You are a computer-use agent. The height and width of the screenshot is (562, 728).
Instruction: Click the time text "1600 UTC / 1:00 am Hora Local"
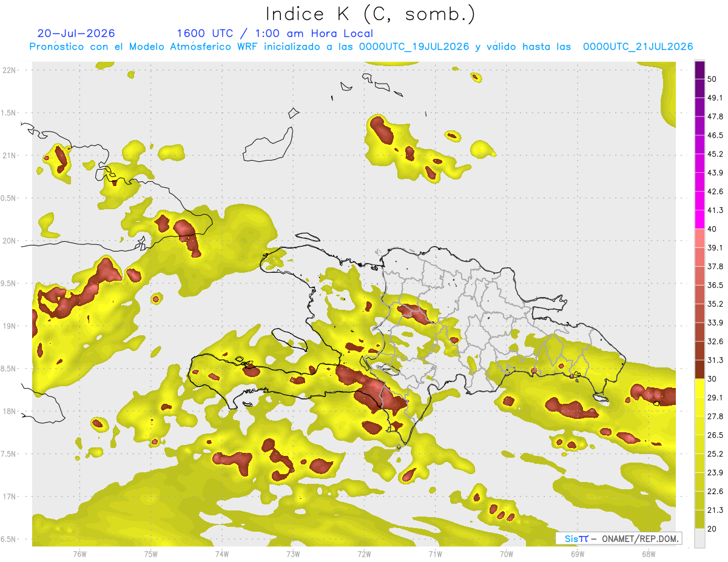[275, 33]
